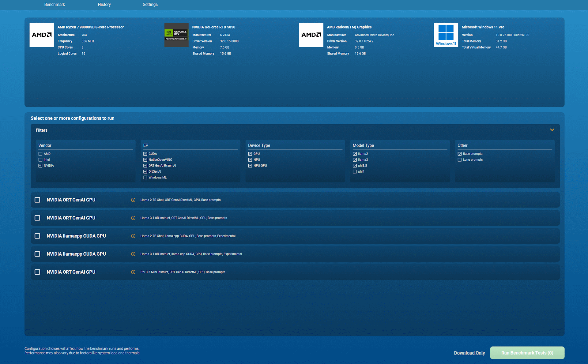Click info icon for Llama 3.1 llamacpp CUDA row
The height and width of the screenshot is (364, 588).
[x=133, y=254]
